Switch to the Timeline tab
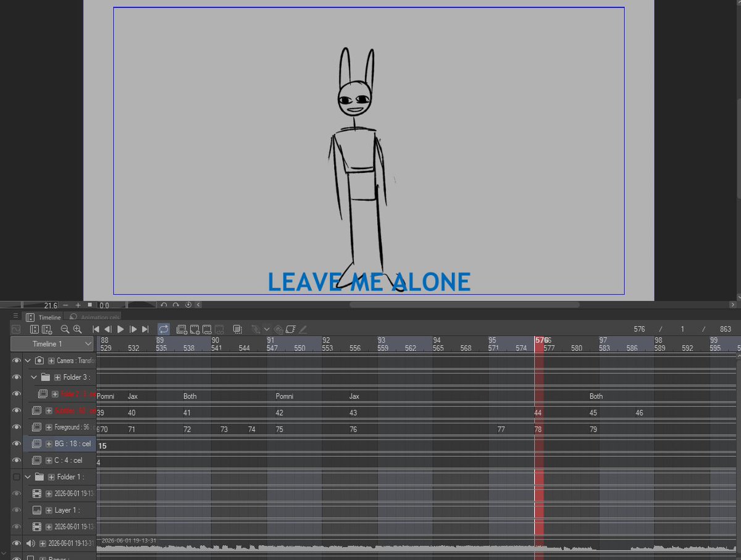 pos(44,317)
